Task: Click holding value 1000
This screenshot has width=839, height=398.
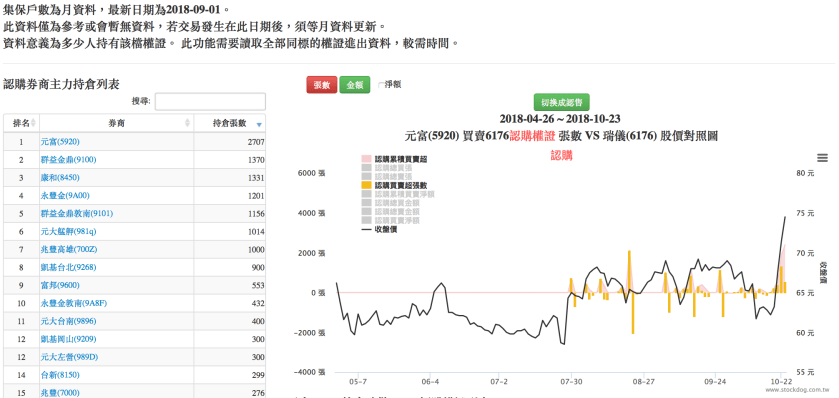Action: click(256, 249)
